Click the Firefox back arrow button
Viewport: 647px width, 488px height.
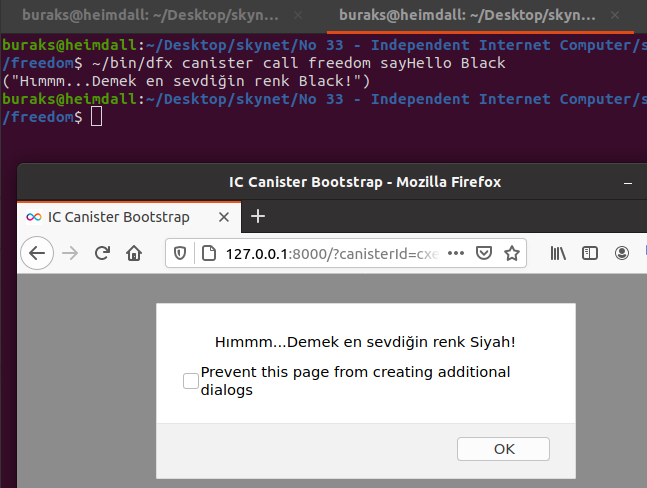click(x=37, y=253)
